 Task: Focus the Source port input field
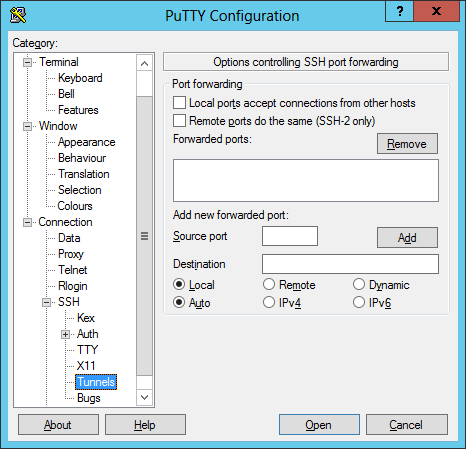pyautogui.click(x=290, y=236)
